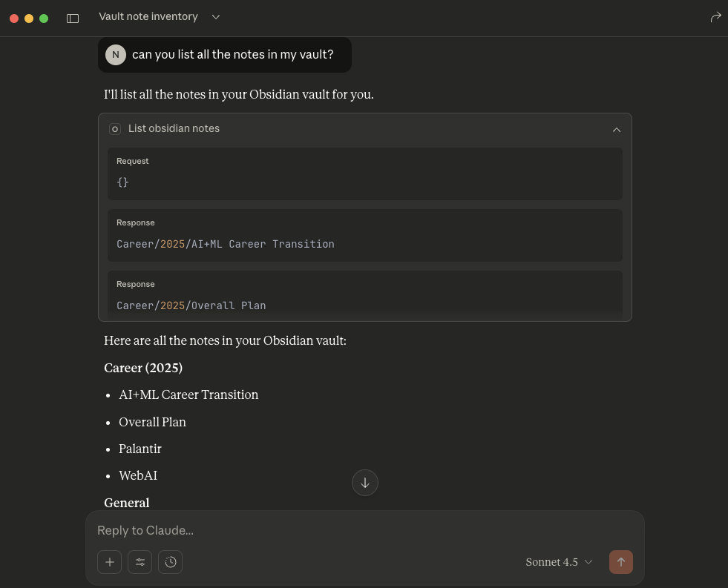Click the share arrow icon
The width and height of the screenshot is (728, 588).
tap(715, 17)
